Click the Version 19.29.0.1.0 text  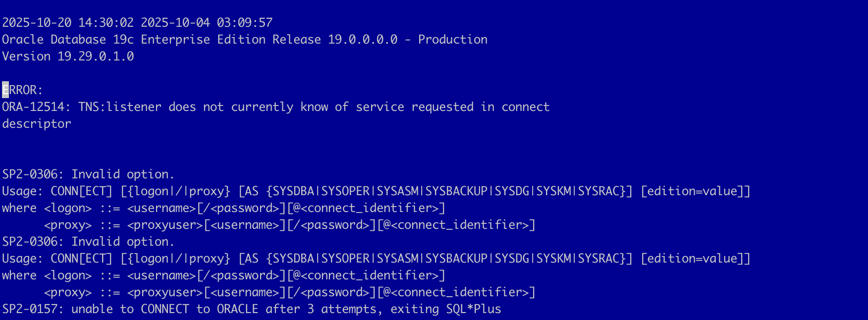click(68, 56)
